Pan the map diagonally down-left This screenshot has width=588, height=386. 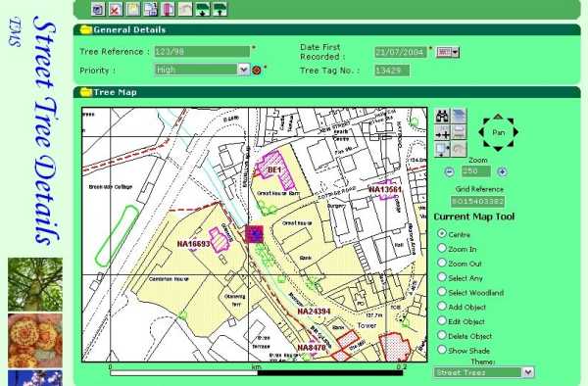pyautogui.click(x=486, y=144)
